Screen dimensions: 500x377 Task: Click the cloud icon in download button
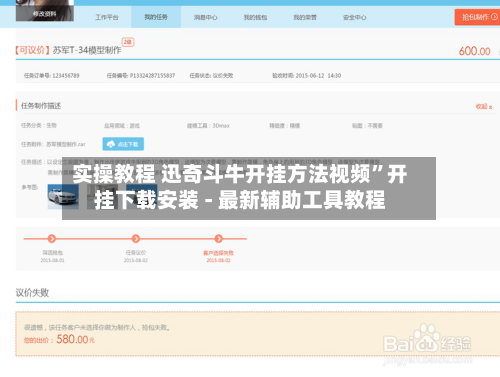111,144
